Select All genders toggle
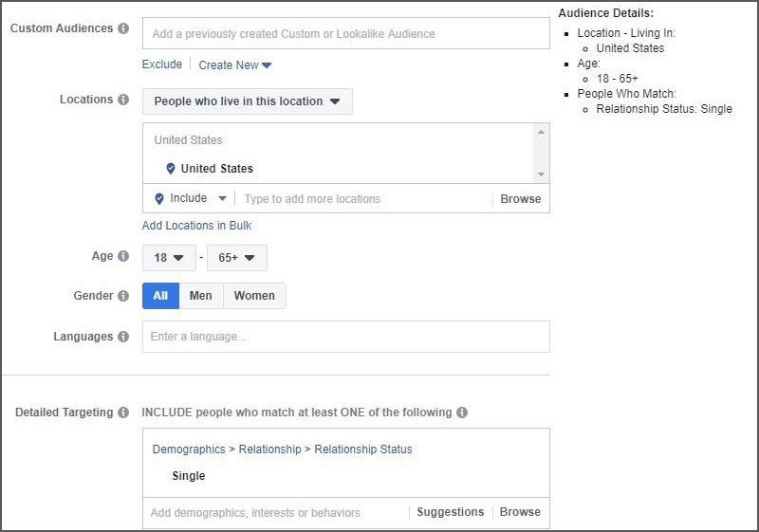This screenshot has height=532, width=759. click(x=160, y=296)
